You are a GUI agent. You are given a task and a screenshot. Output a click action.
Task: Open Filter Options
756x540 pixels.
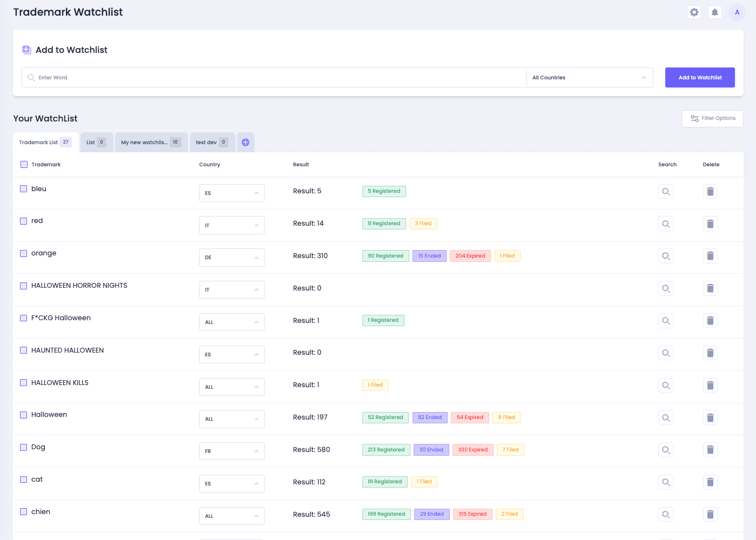(x=712, y=118)
